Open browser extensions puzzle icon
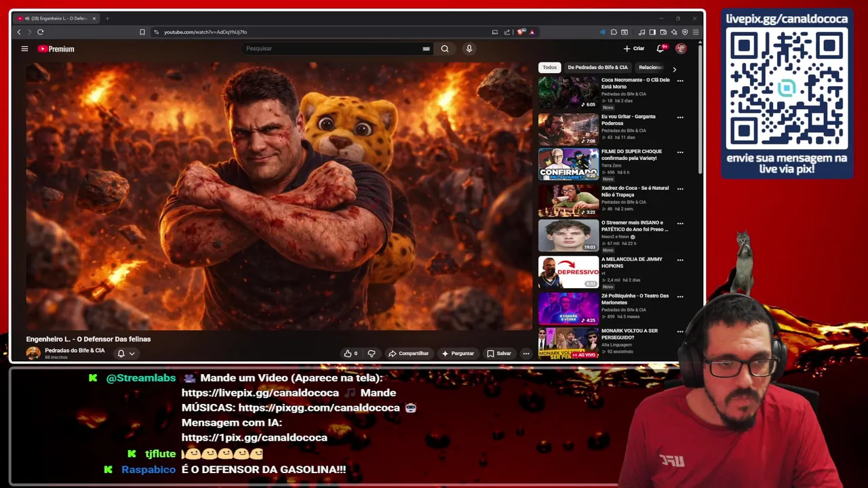This screenshot has width=868, height=488. pyautogui.click(x=614, y=32)
